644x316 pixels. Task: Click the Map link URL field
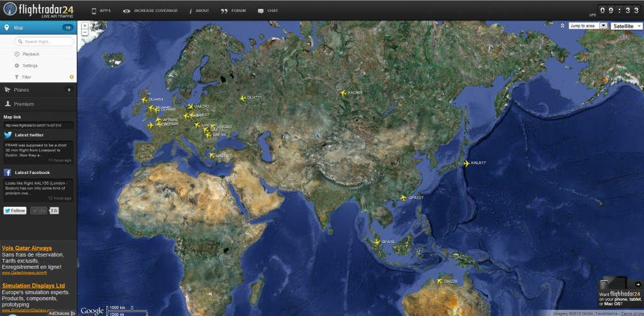coord(38,125)
